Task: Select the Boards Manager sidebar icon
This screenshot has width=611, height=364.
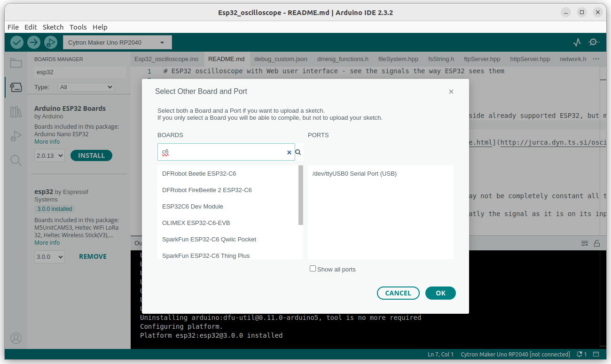Action: (16, 87)
